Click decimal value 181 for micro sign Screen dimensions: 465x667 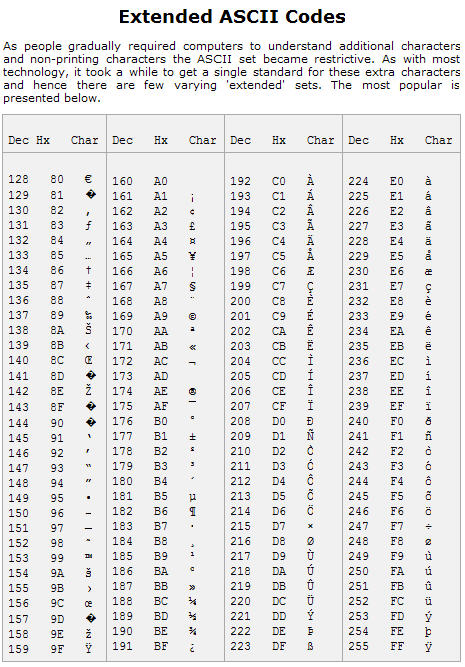[x=123, y=496]
